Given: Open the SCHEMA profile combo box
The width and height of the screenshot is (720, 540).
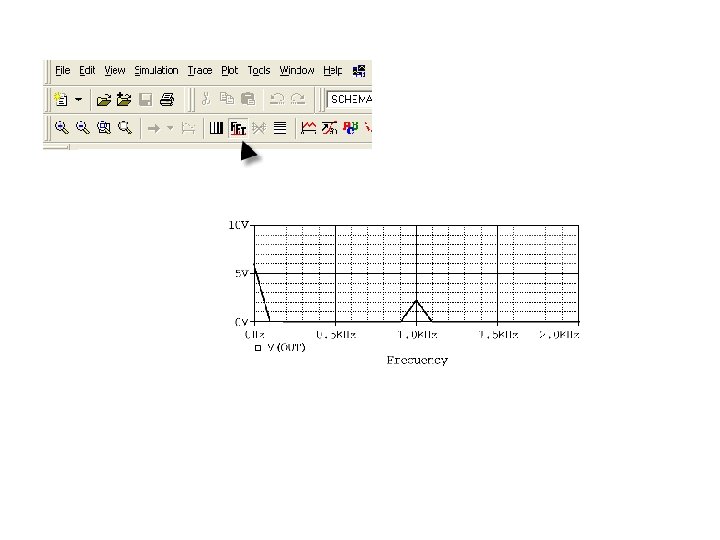Looking at the screenshot, I should click(349, 99).
